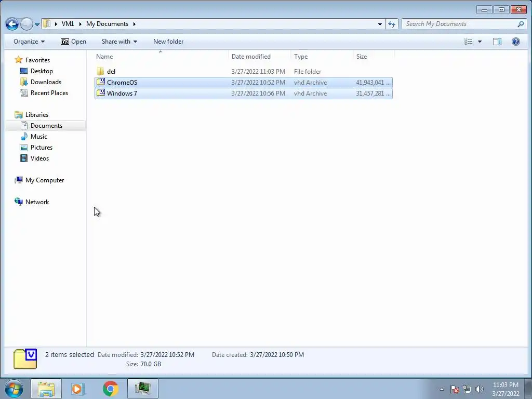Open the view options dropdown arrow
Image resolution: width=532 pixels, height=399 pixels.
click(x=480, y=42)
